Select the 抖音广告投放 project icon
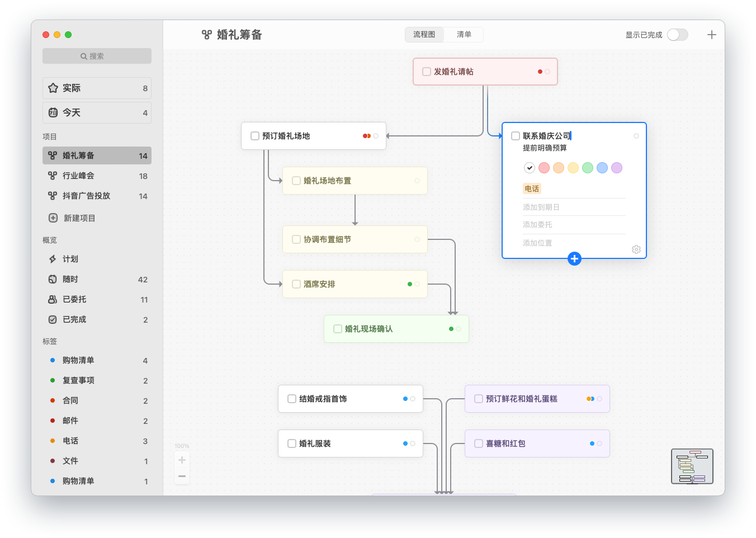 pos(53,196)
